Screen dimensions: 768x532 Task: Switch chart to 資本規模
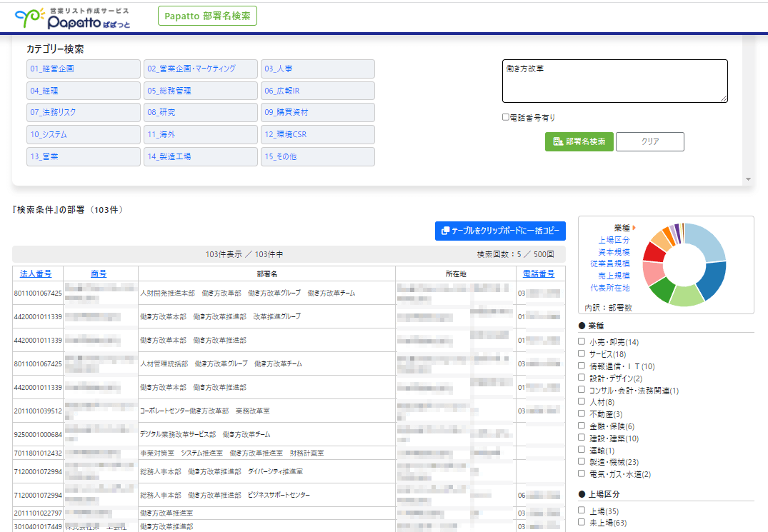coord(614,252)
